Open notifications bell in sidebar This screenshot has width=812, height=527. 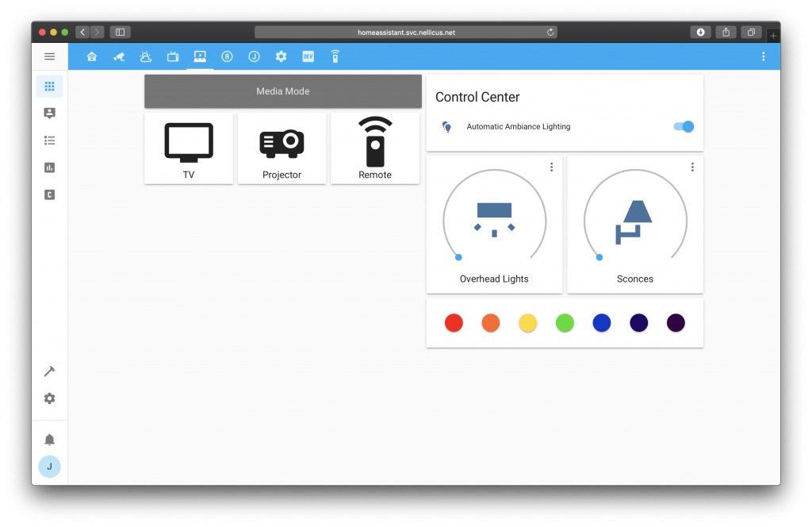coord(49,440)
